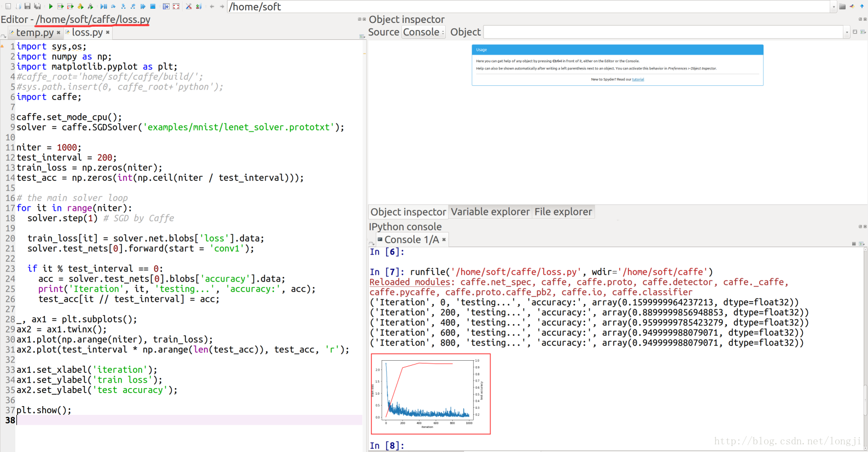Click the Object name input field
Screen dimensions: 868x452
[x=663, y=32]
